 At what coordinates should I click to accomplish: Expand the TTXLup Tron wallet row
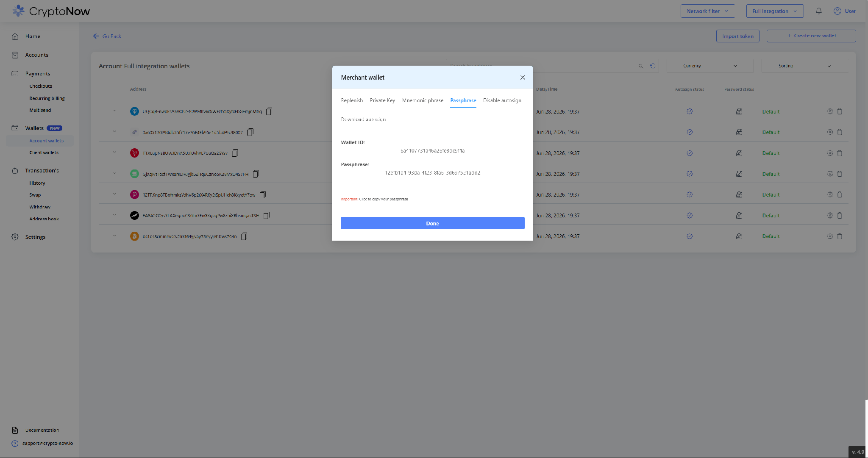(x=114, y=153)
